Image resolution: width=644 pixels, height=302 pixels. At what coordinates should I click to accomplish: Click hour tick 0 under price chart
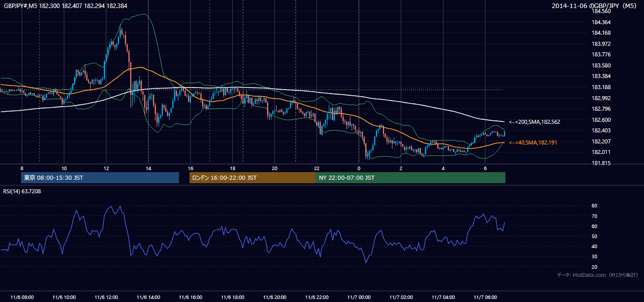(x=359, y=168)
